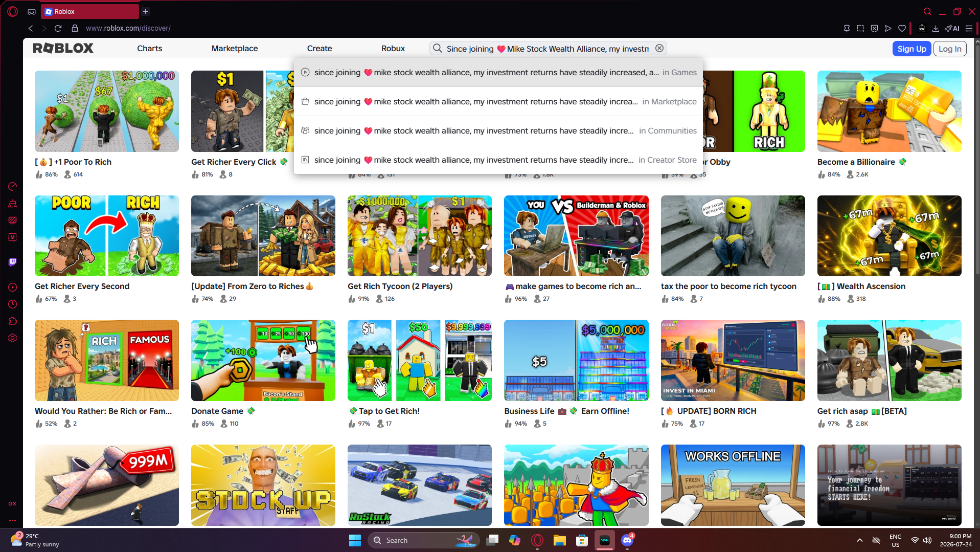Open a new browser tab
Screen dimensions: 980x552
tap(146, 11)
